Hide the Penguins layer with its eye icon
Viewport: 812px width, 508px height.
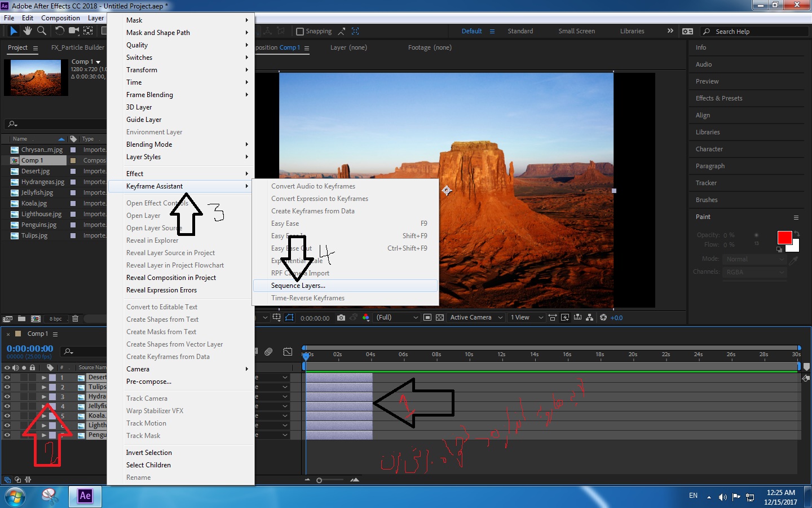coord(7,435)
